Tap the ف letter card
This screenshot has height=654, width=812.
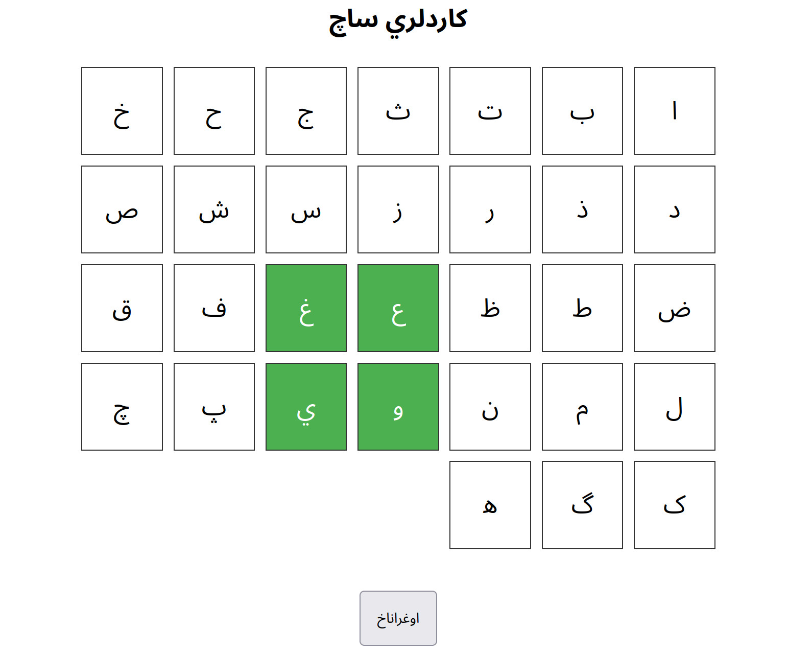(214, 308)
